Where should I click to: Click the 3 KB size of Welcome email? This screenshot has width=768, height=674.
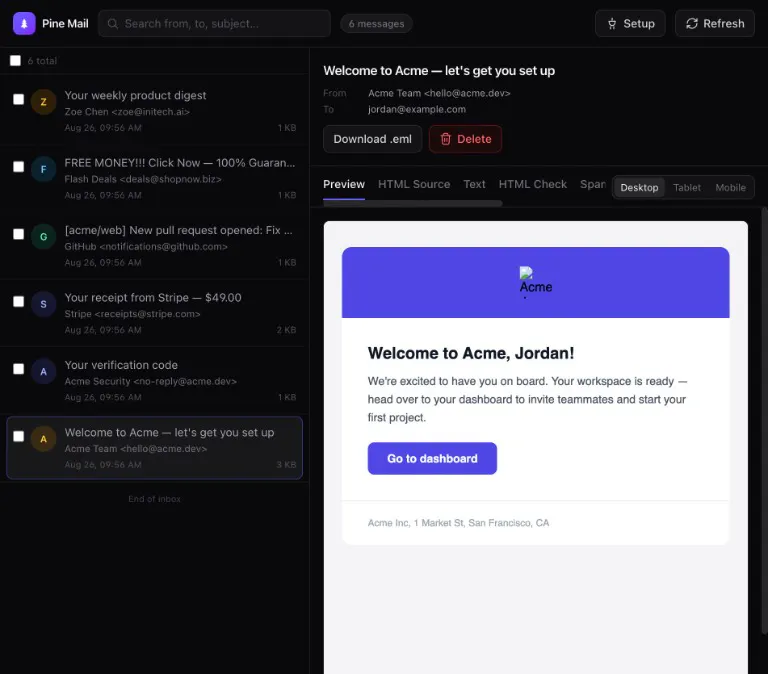[286, 465]
